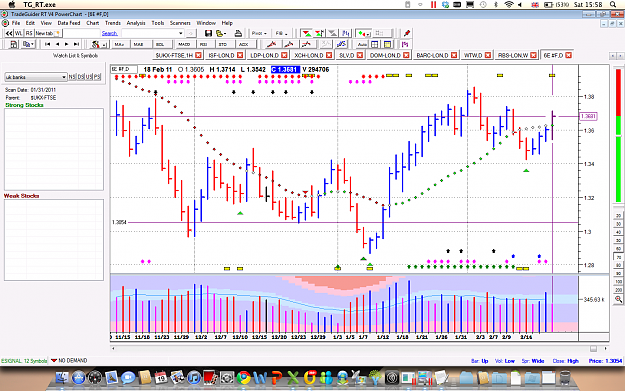Viewport: 625px width, 391px height.
Task: Click the RS button
Action: tap(29, 33)
